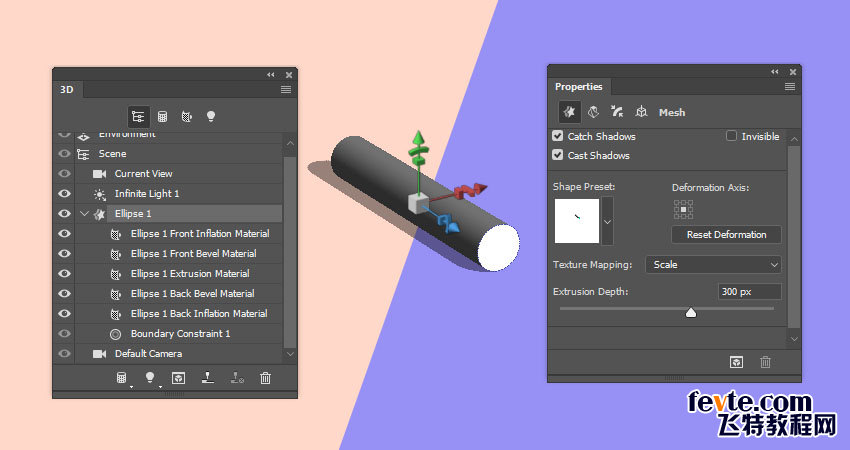Image resolution: width=850 pixels, height=450 pixels.
Task: Collapse the 3D panel with double arrows
Action: [271, 75]
